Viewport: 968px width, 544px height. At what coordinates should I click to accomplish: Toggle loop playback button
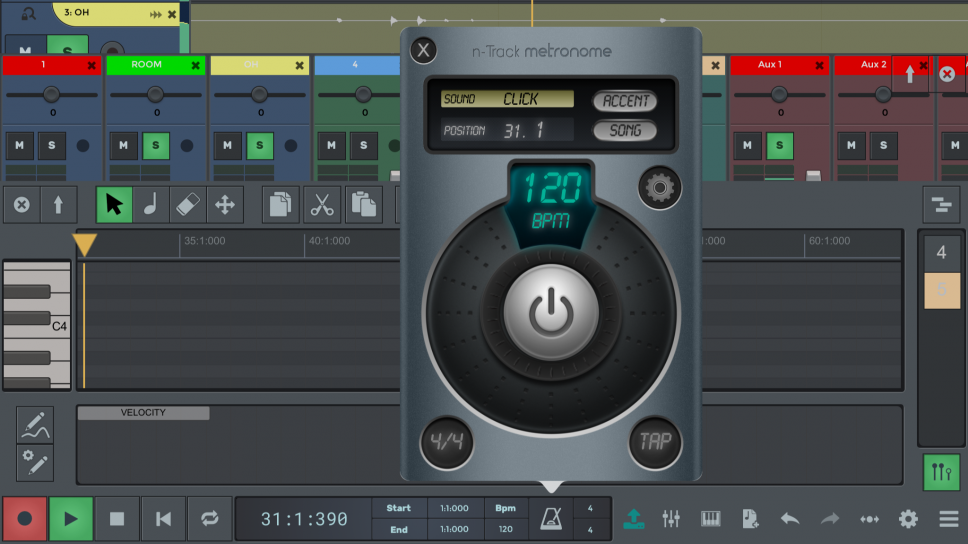209,518
